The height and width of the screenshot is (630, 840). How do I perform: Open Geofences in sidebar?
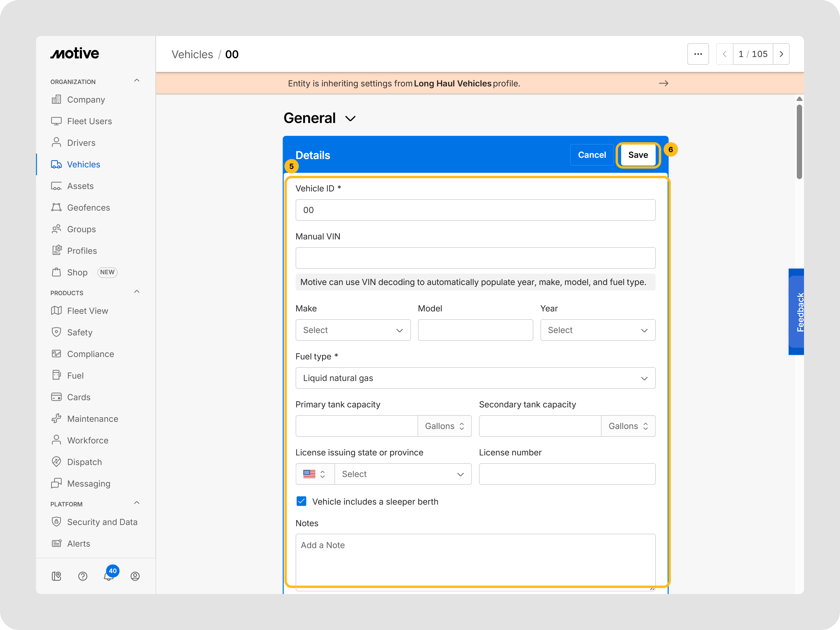(x=88, y=208)
